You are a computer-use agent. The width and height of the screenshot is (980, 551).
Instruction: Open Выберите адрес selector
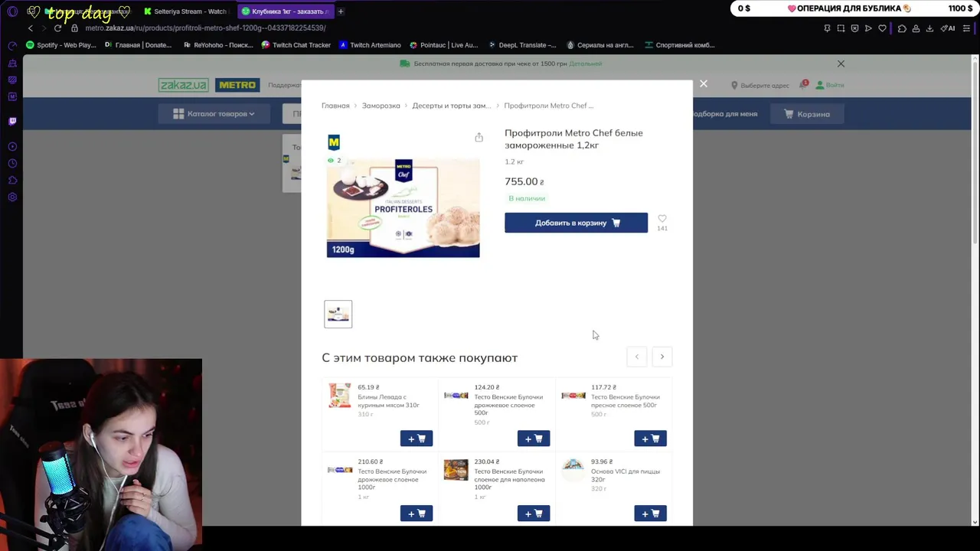[759, 85]
